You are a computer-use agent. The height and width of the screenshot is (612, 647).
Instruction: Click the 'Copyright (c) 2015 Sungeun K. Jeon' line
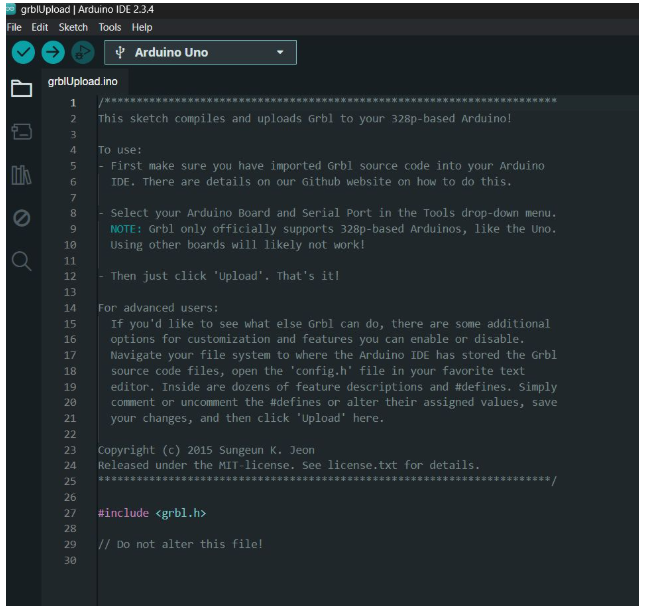(206, 450)
